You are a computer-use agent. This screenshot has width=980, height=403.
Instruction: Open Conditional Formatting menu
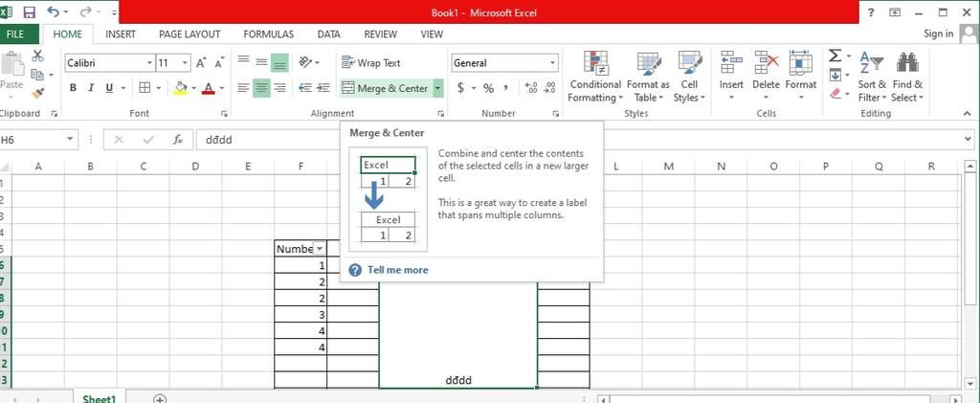tap(595, 77)
